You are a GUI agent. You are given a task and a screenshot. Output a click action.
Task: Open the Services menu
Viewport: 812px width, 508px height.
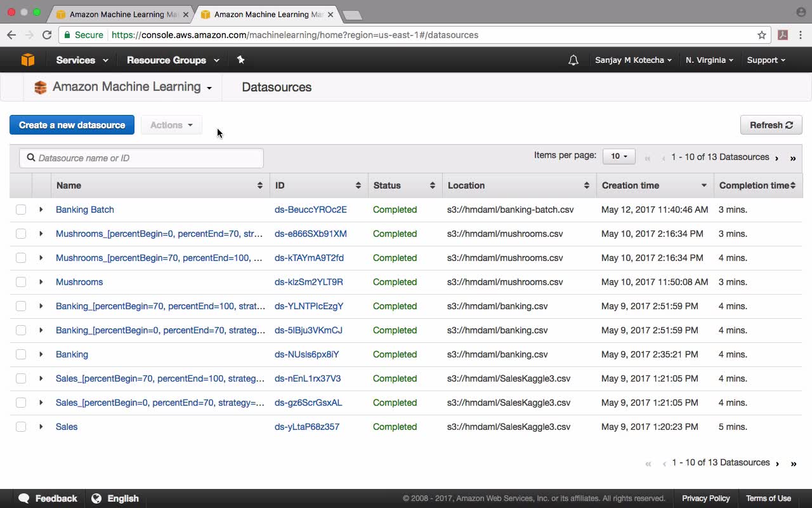click(82, 60)
